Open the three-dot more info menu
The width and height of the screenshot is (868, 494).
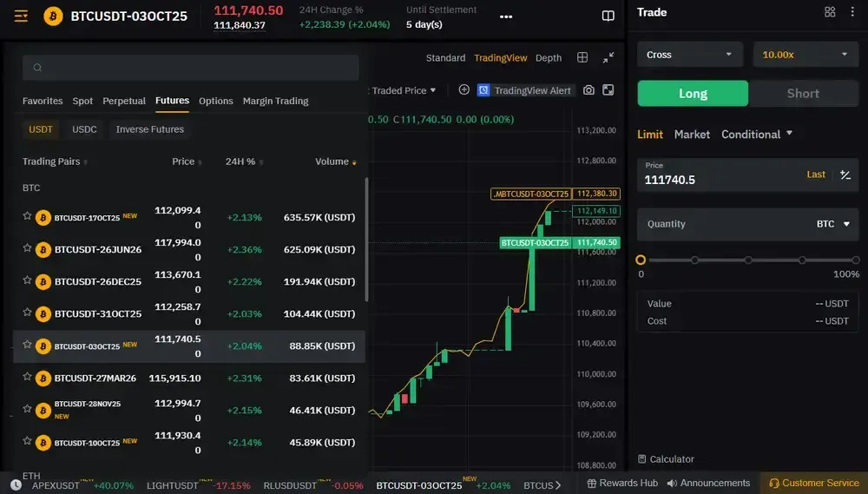(506, 16)
